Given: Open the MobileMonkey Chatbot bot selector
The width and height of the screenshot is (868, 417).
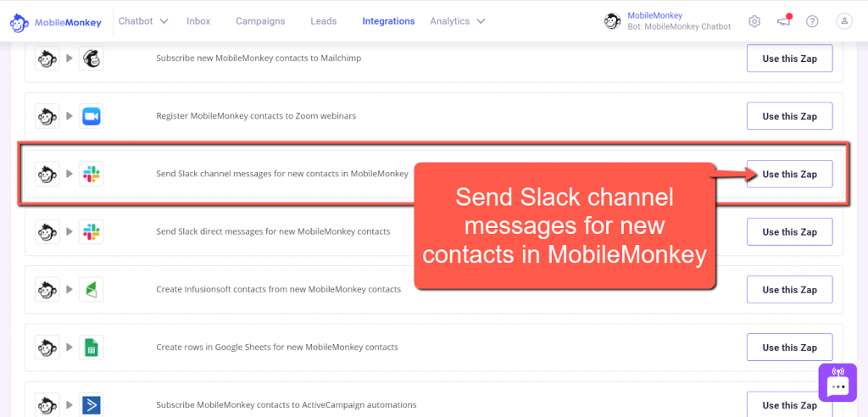Looking at the screenshot, I should coord(668,21).
